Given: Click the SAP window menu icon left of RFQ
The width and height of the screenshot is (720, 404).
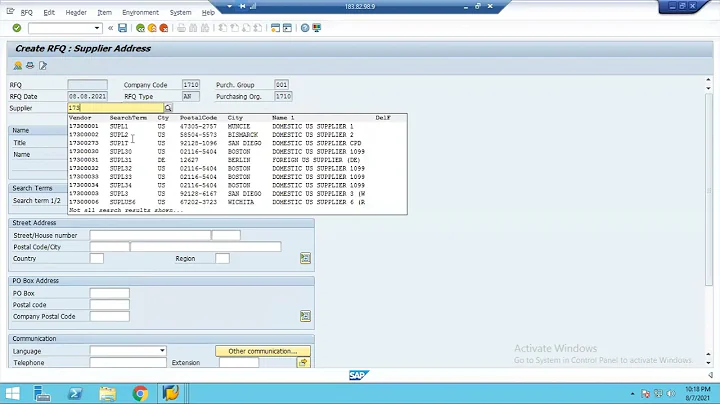Looking at the screenshot, I should coord(11,12).
